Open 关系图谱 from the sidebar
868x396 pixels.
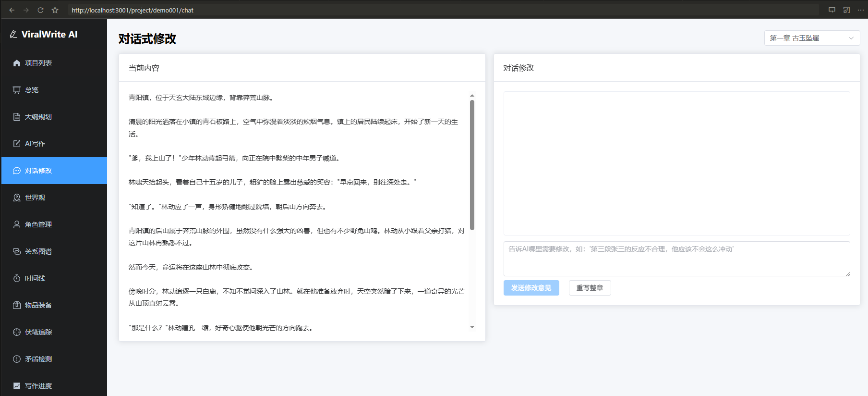(54, 251)
